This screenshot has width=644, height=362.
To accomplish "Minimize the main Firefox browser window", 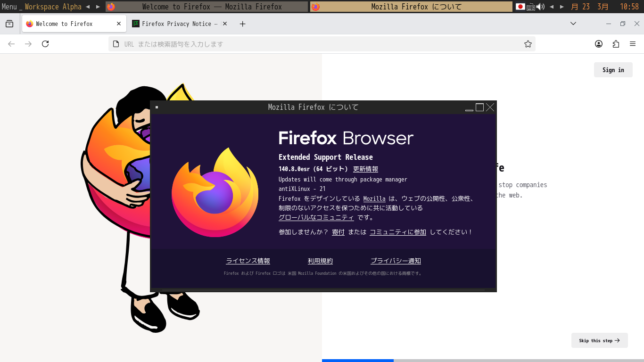I will 609,24.
